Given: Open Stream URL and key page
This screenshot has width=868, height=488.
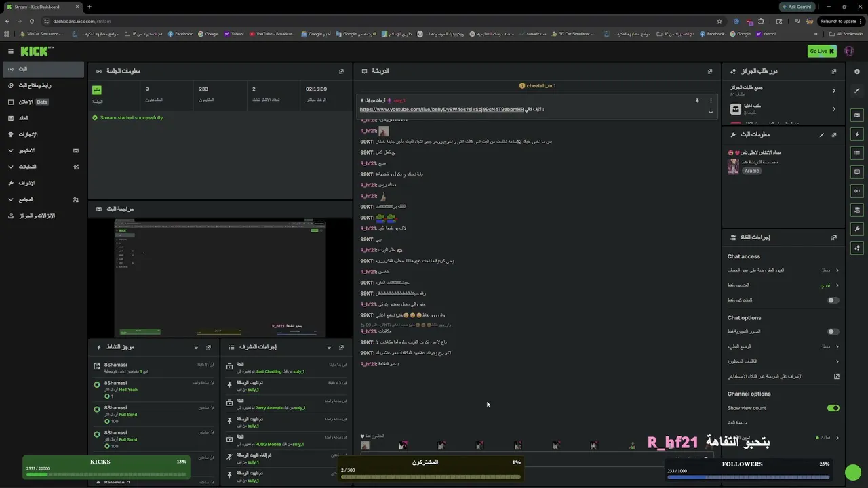Looking at the screenshot, I should [x=43, y=85].
